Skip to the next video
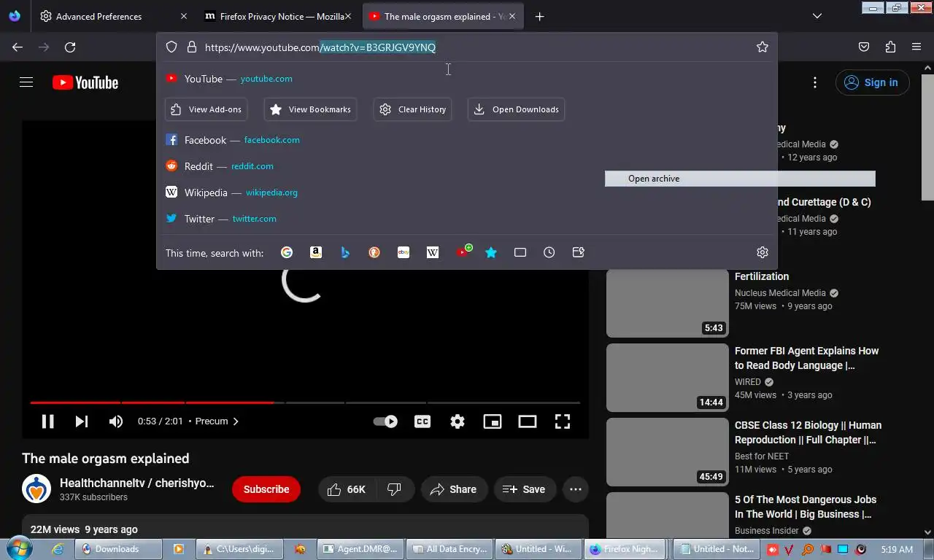 [x=82, y=421]
